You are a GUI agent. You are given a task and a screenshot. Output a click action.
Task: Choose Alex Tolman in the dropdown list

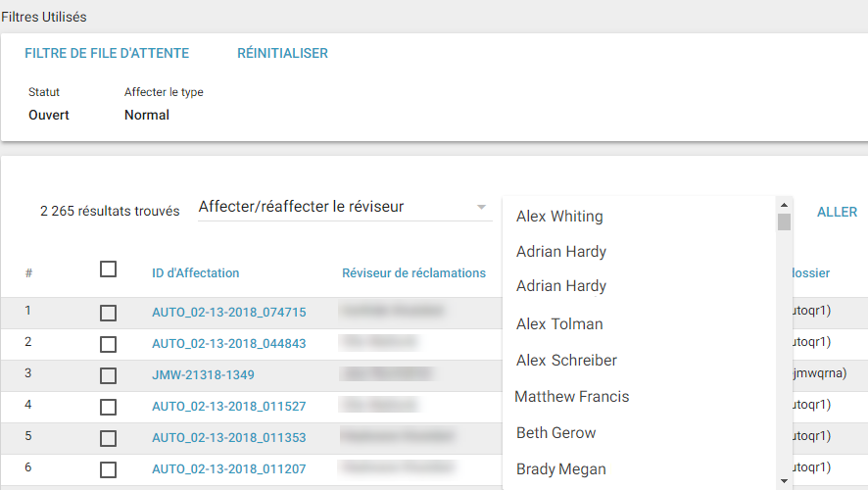[559, 324]
